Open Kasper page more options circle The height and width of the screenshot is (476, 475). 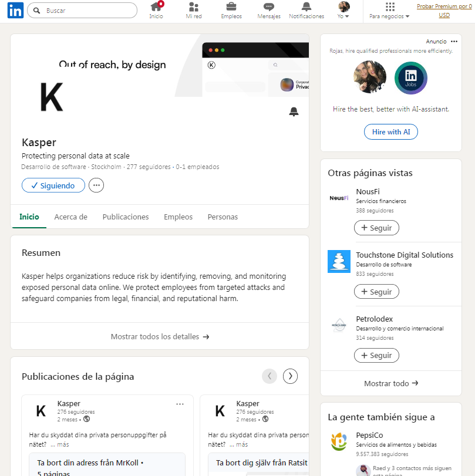96,185
